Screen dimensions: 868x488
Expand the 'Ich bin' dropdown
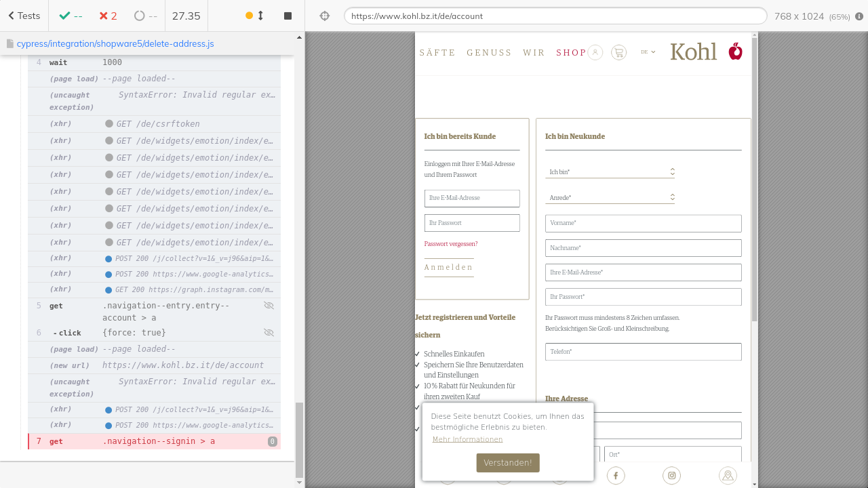tap(610, 172)
